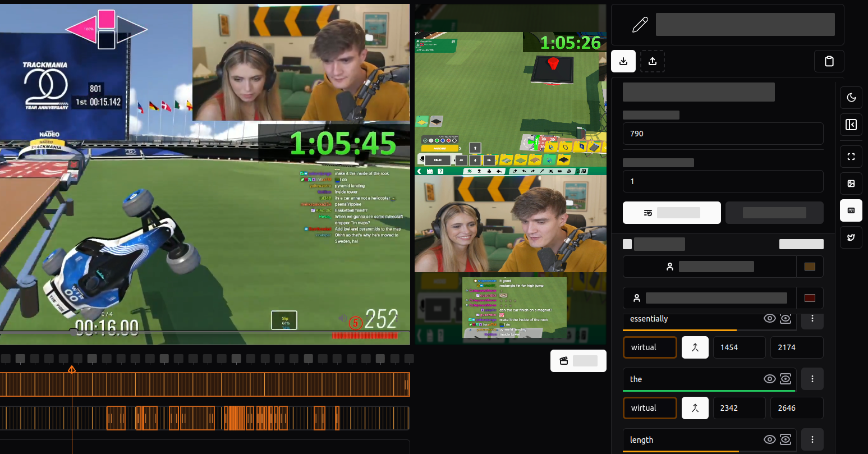Click the merge icon in the 1454 row
The image size is (868, 454).
point(695,347)
